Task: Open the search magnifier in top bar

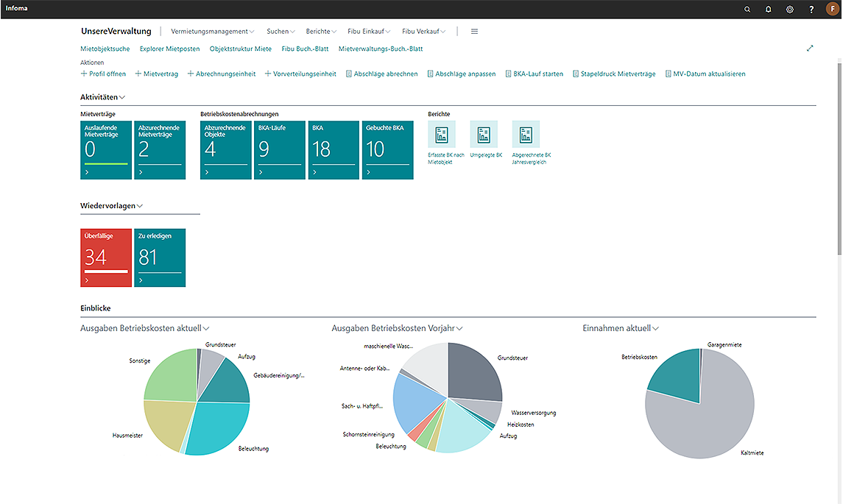Action: [747, 10]
